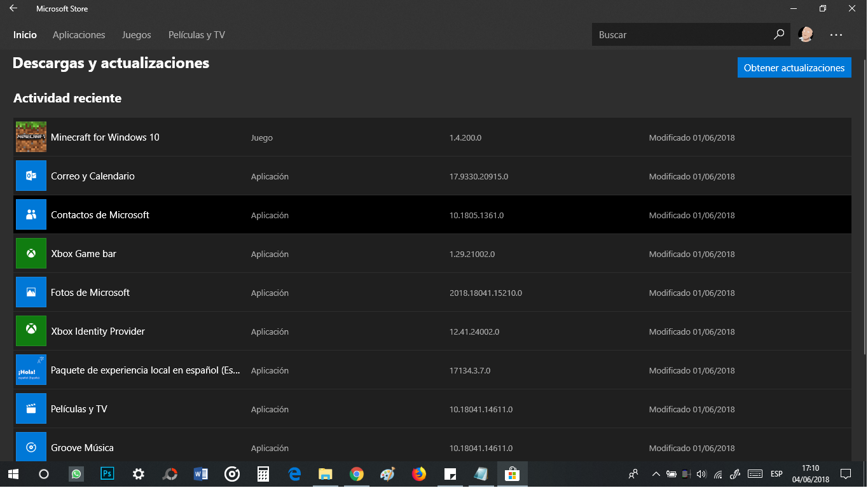Open Firefox from the taskbar
The image size is (868, 488).
pos(418,474)
